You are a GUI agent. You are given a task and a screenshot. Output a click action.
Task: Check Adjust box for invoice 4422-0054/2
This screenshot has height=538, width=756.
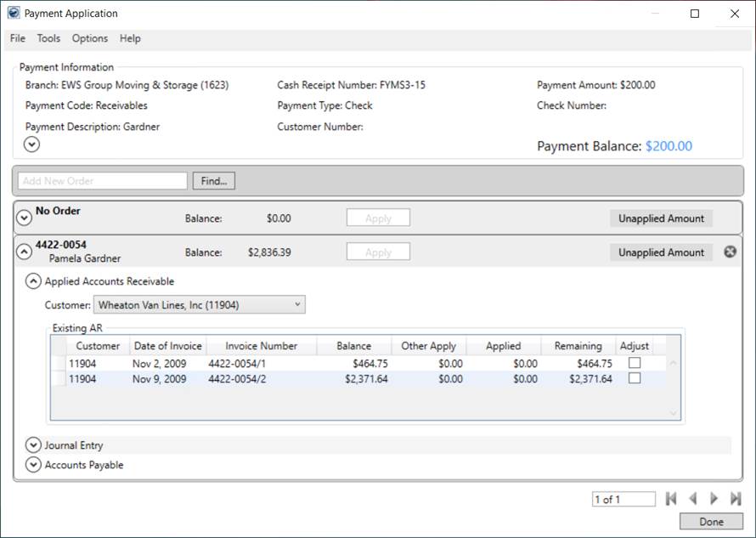[634, 379]
